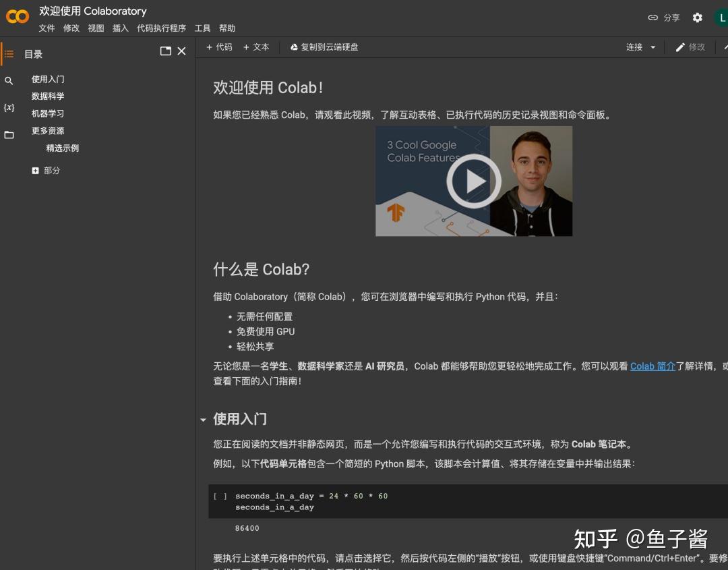
Task: Open the settings gear
Action: tap(698, 18)
